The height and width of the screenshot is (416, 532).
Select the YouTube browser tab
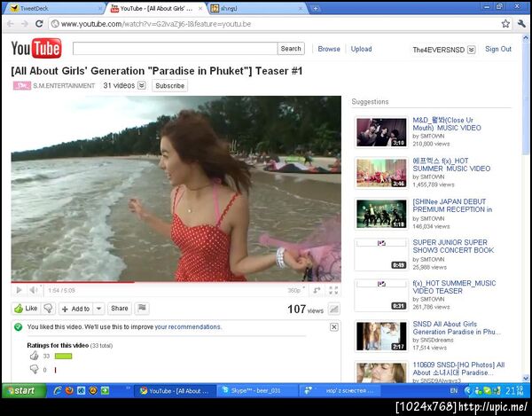click(x=156, y=9)
